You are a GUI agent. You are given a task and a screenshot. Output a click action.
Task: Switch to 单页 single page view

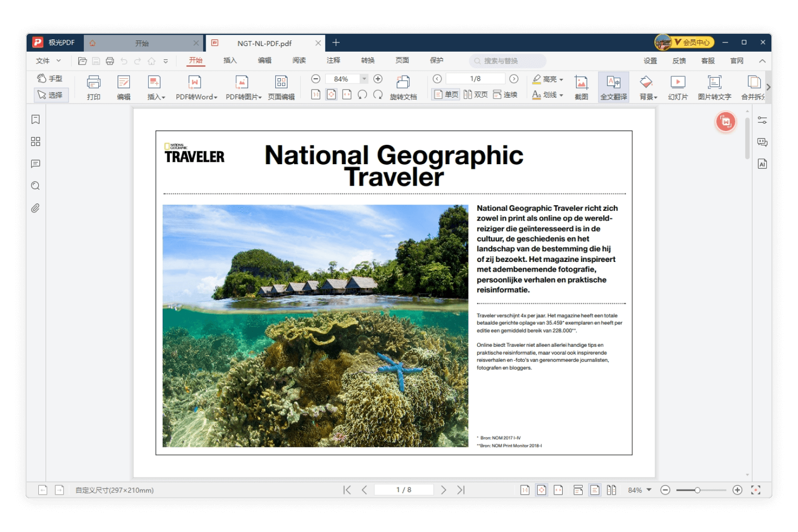click(446, 95)
